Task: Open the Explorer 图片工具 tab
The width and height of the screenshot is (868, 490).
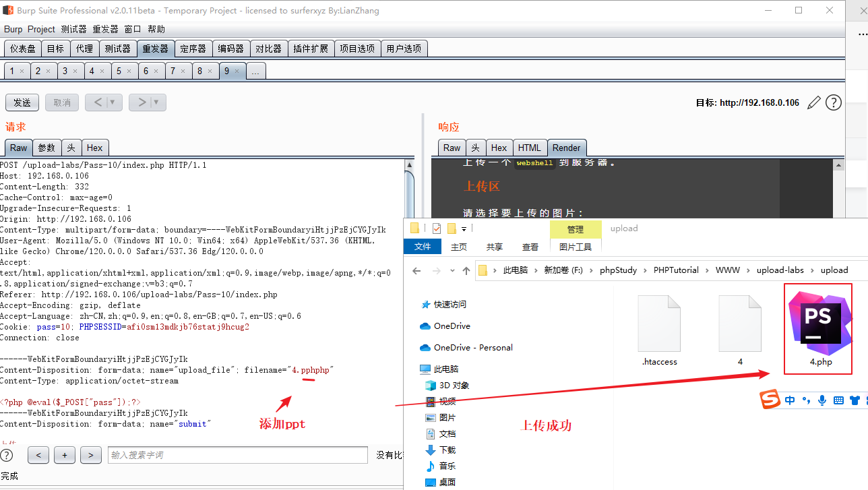Action: (576, 247)
